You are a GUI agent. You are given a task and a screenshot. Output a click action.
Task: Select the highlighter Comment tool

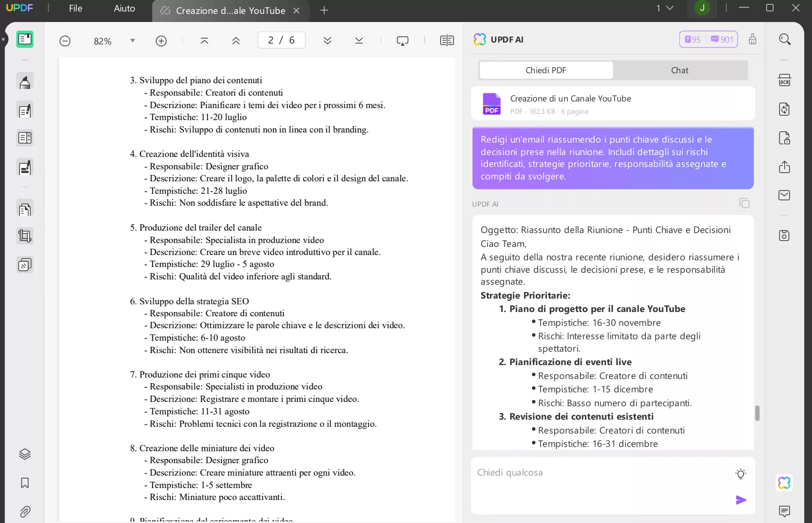(x=25, y=82)
